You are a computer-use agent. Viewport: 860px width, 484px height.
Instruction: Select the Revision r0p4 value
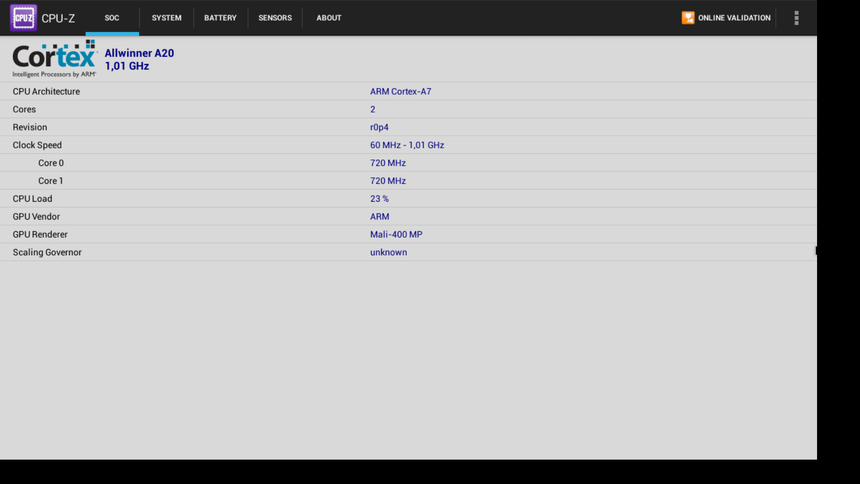(x=379, y=128)
